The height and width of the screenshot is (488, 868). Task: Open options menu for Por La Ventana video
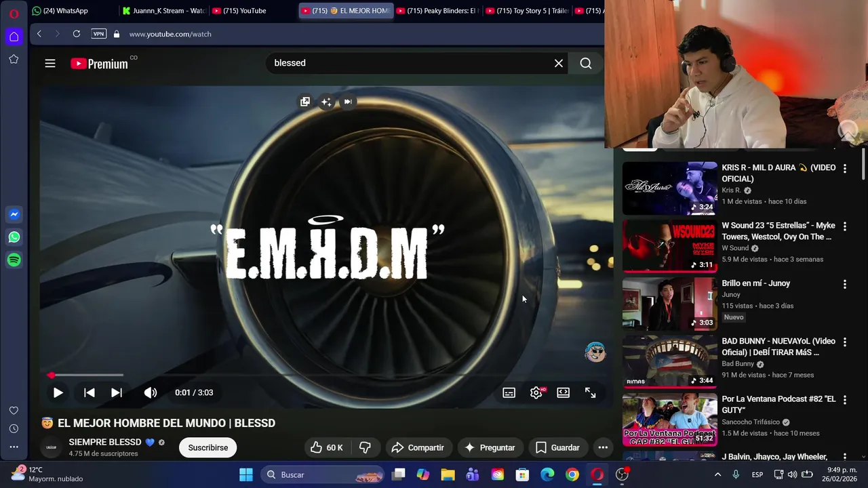point(845,400)
